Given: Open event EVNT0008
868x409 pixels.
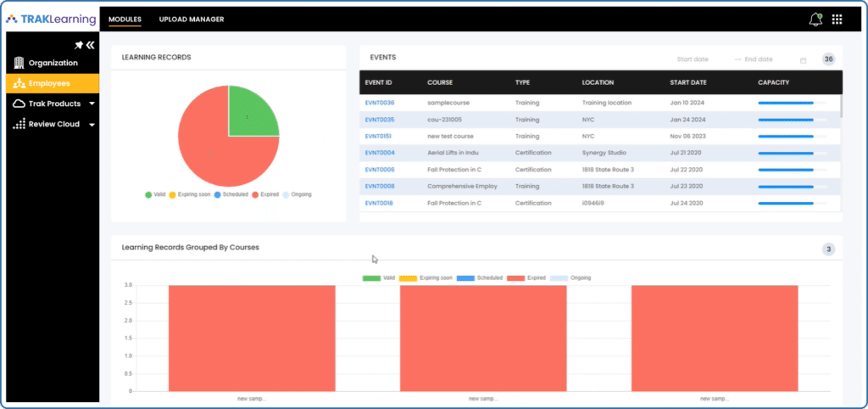Looking at the screenshot, I should click(x=380, y=186).
